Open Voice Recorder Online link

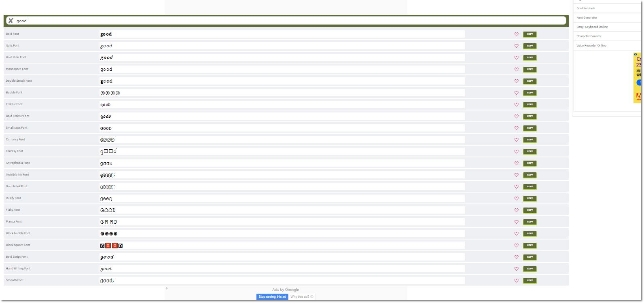pos(591,46)
